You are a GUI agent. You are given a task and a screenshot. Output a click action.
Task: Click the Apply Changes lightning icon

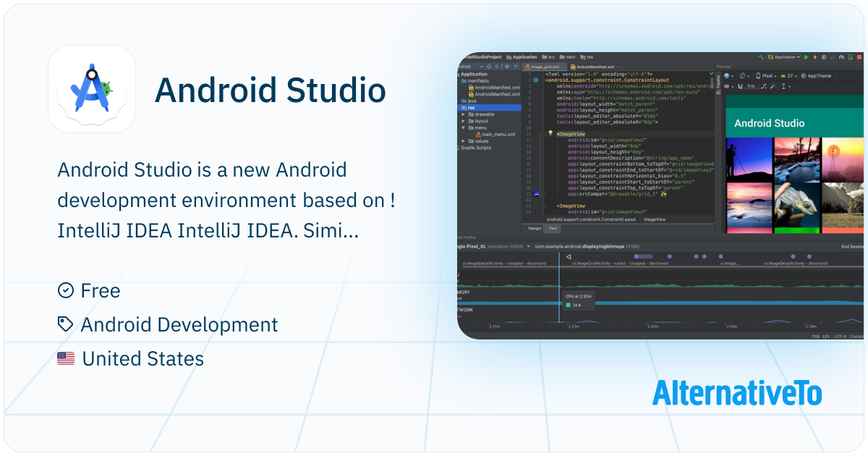click(x=815, y=57)
